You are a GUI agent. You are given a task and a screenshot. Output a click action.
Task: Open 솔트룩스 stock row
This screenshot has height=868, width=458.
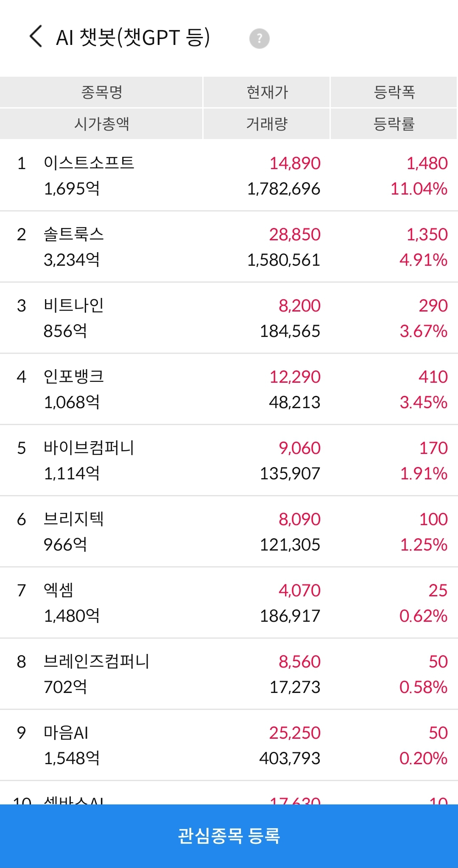pos(229,247)
